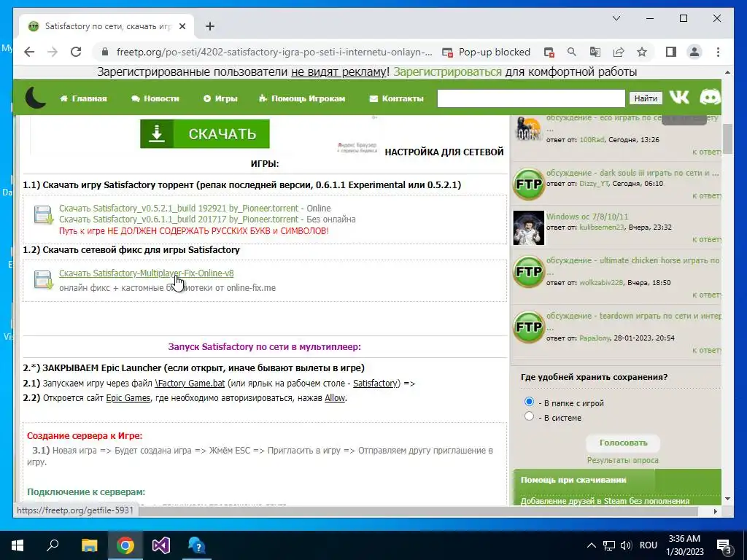Select the Satisfactory по сети browser tab
Image resolution: width=747 pixels, height=560 pixels.
click(x=107, y=26)
